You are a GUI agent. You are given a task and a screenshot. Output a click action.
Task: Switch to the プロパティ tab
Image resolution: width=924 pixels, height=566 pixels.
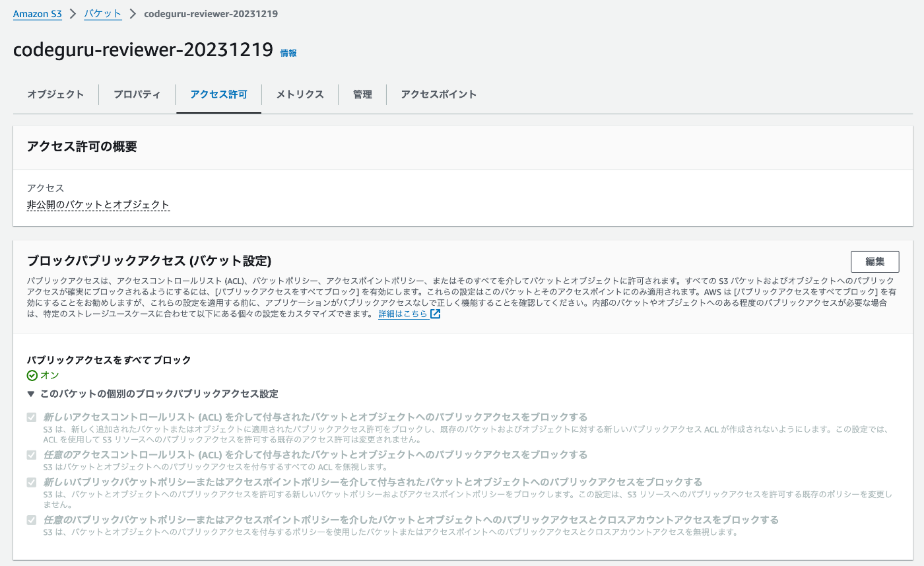click(137, 94)
